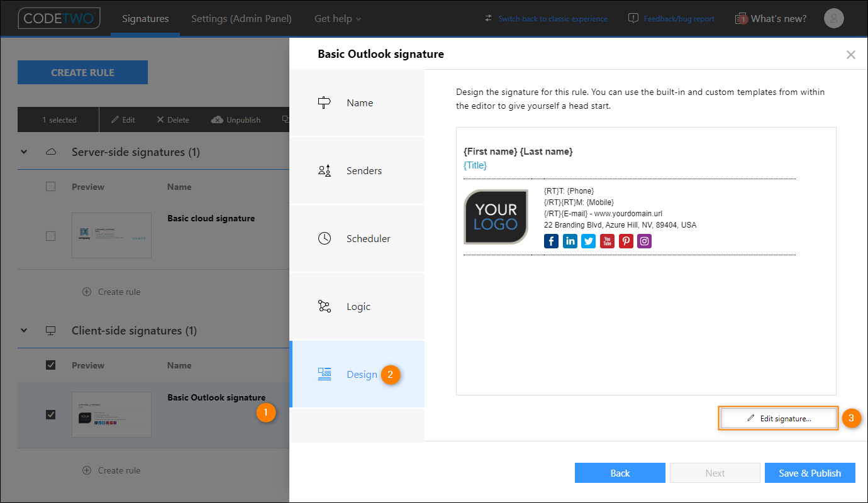This screenshot has width=868, height=503.
Task: Check the Basic cloud signature checkbox
Action: [x=51, y=236]
